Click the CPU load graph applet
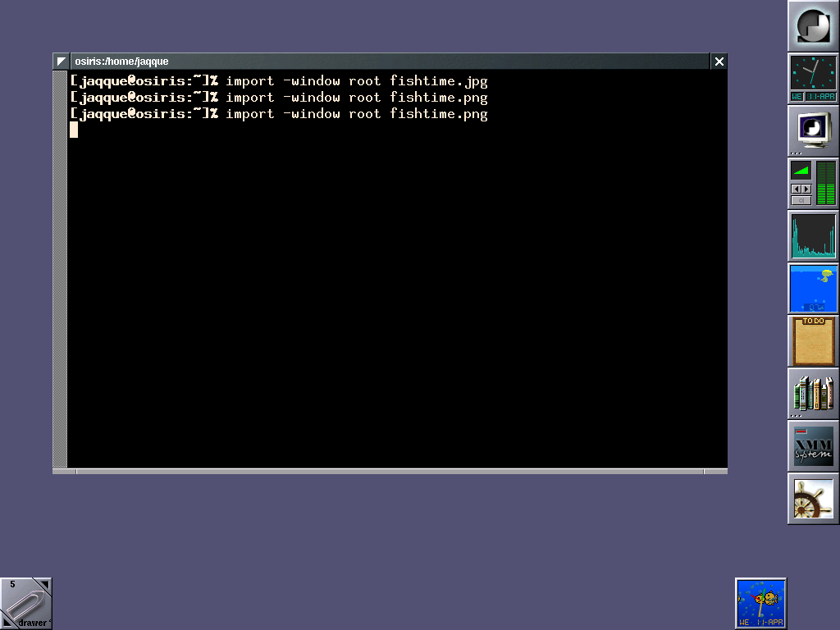The width and height of the screenshot is (840, 630). [813, 236]
